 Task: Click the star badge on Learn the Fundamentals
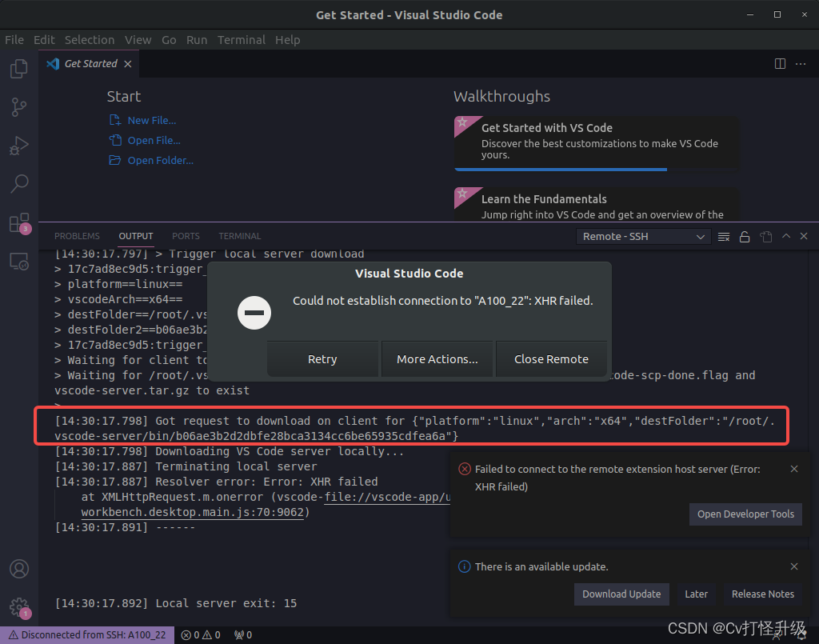pyautogui.click(x=462, y=194)
